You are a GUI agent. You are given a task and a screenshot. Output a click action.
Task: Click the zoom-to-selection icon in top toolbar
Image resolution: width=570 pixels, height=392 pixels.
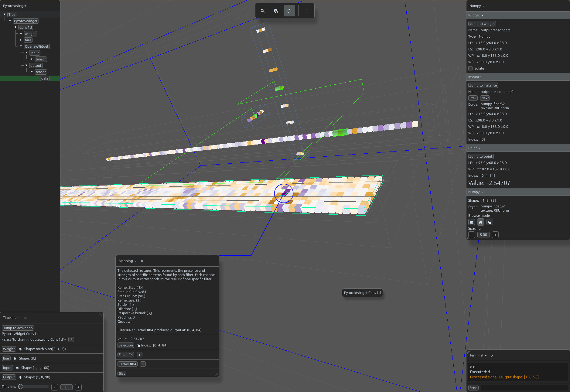point(276,11)
